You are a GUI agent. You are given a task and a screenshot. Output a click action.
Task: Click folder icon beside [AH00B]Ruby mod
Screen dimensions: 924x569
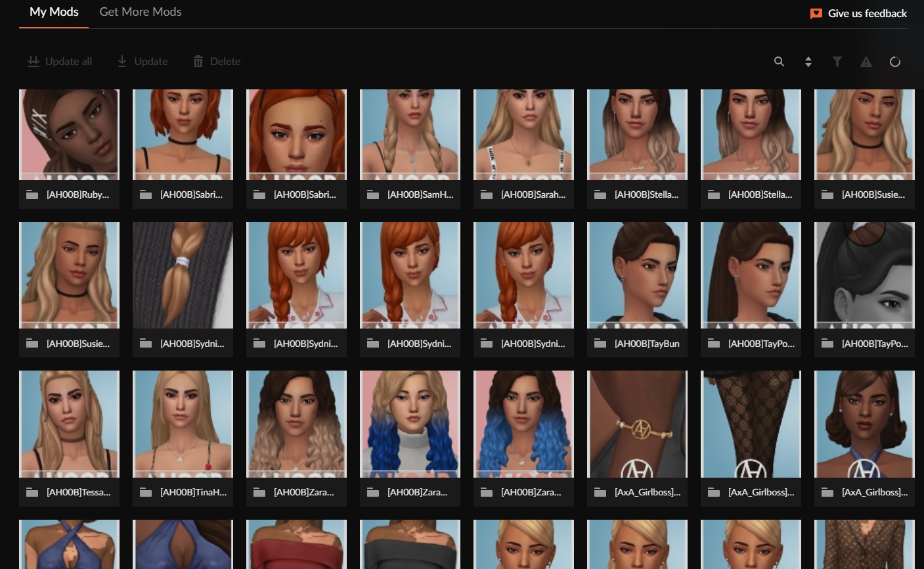(32, 195)
